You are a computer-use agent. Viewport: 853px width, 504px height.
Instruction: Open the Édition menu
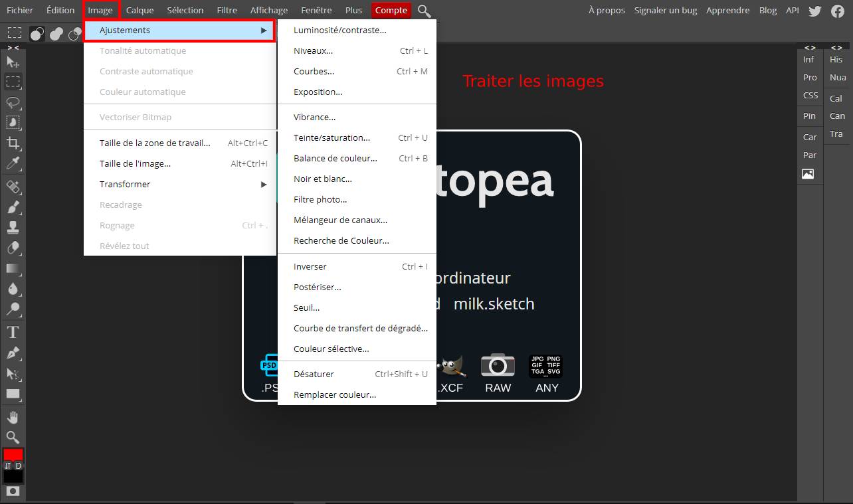tap(60, 10)
